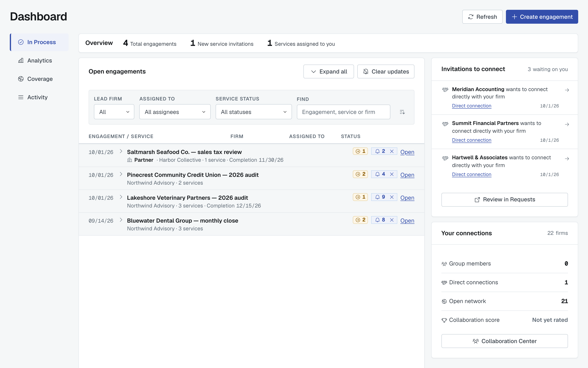Dismiss updates X on Saltmarsh row
The height and width of the screenshot is (368, 588).
pos(392,151)
